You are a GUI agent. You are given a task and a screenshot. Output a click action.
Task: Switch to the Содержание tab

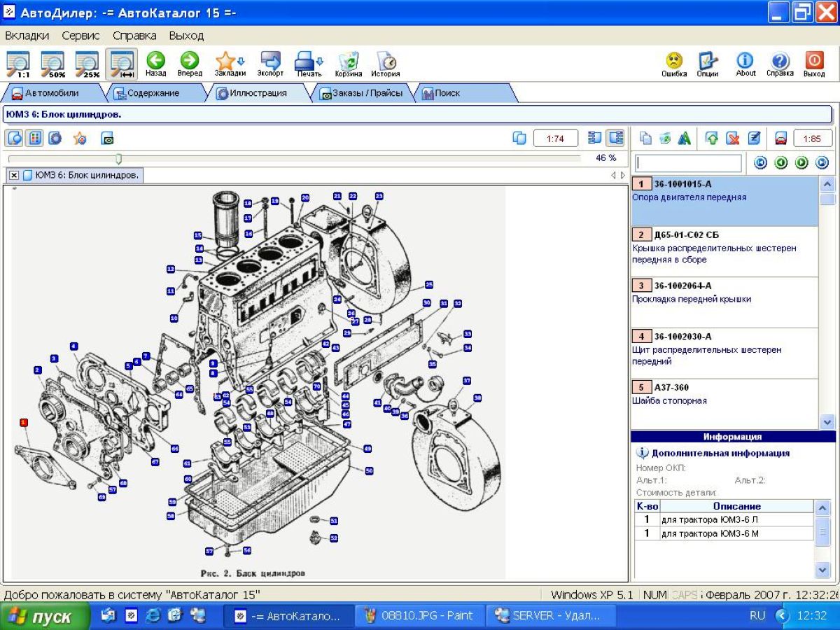(146, 93)
